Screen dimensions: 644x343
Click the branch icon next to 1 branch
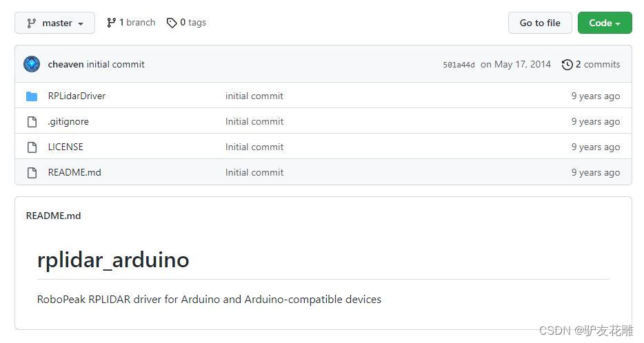pyautogui.click(x=112, y=23)
